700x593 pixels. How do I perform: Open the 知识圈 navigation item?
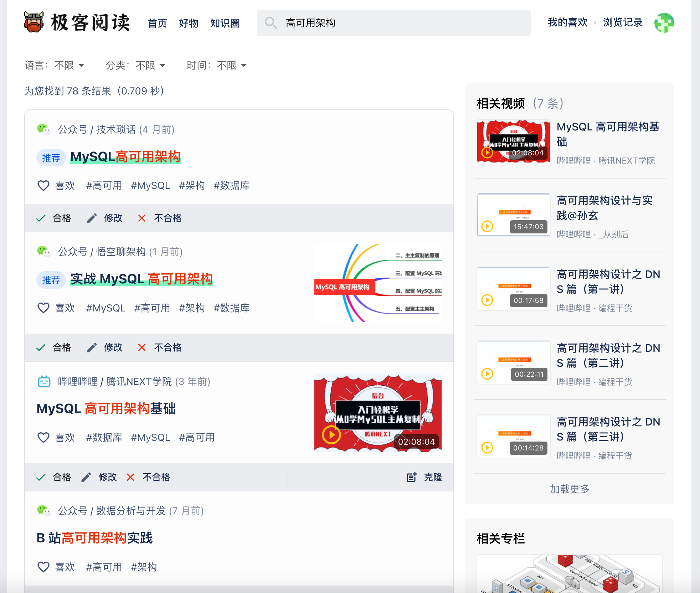[x=225, y=23]
